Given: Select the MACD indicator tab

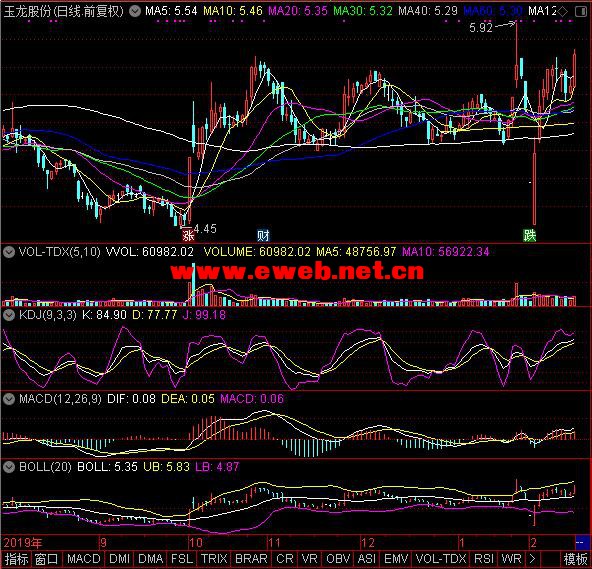Looking at the screenshot, I should click(83, 559).
